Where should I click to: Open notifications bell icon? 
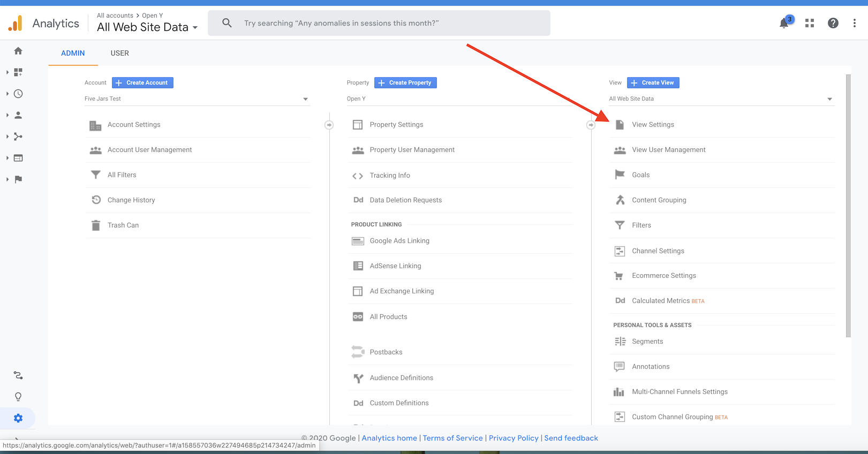[x=784, y=23]
